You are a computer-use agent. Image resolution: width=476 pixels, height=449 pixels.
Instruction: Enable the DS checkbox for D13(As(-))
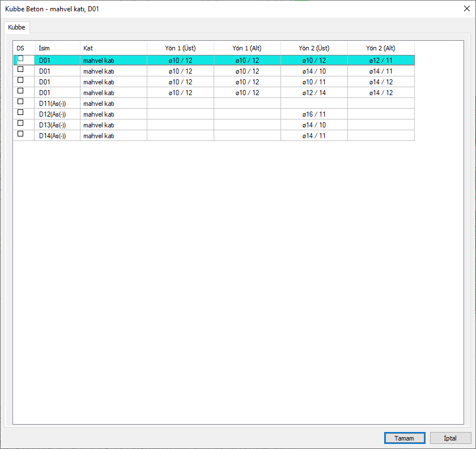click(x=20, y=123)
